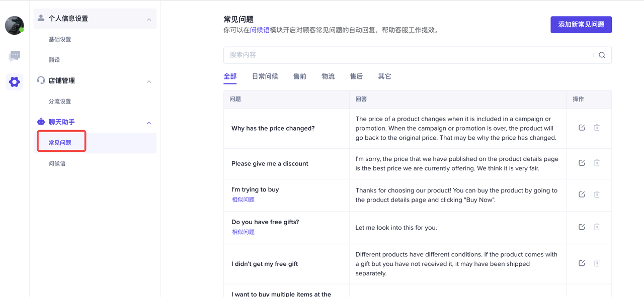Switch to the 日常问候 tab
Image resolution: width=644 pixels, height=297 pixels.
(x=265, y=76)
